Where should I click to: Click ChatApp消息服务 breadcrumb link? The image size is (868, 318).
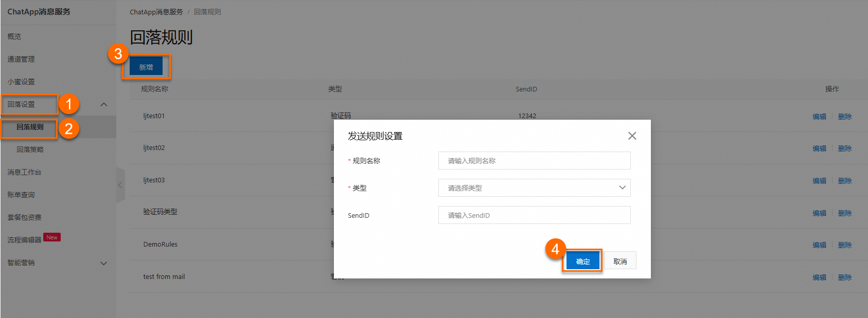pyautogui.click(x=156, y=12)
